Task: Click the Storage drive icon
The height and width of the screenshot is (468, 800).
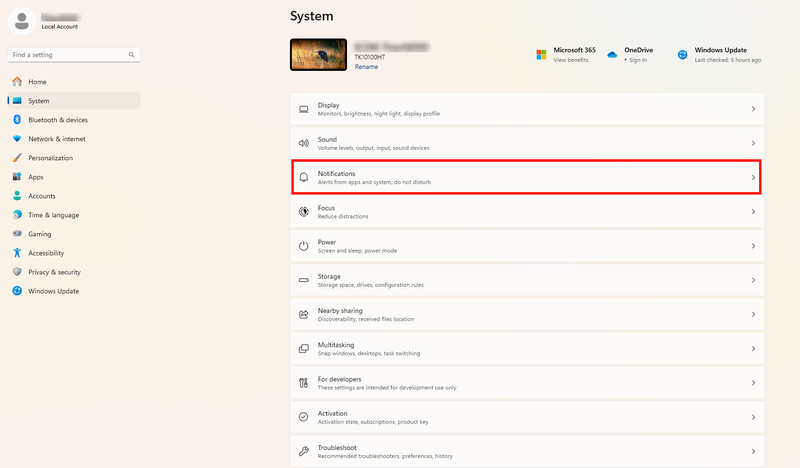Action: tap(304, 280)
